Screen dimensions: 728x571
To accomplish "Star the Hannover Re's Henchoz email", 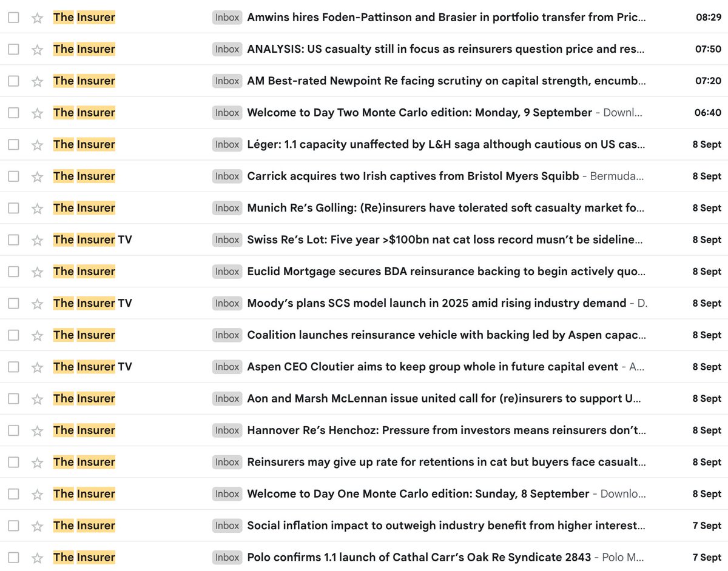I will pos(37,430).
